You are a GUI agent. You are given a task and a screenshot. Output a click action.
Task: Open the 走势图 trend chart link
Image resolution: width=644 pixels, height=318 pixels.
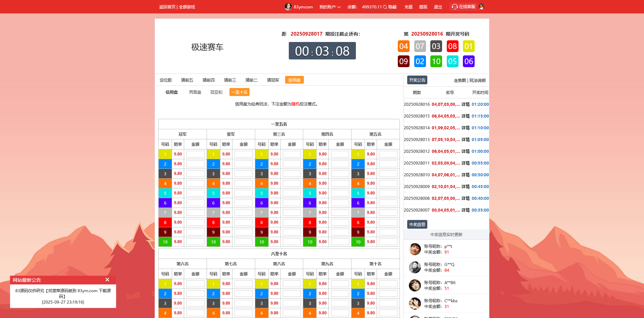460,80
